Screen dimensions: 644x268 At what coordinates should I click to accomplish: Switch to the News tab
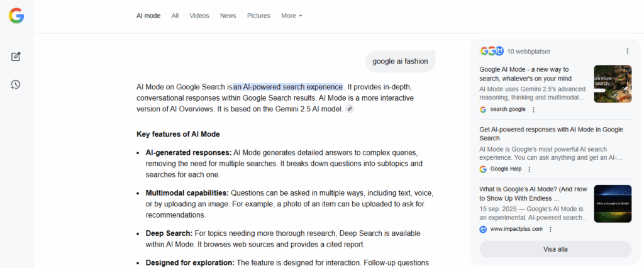click(228, 16)
